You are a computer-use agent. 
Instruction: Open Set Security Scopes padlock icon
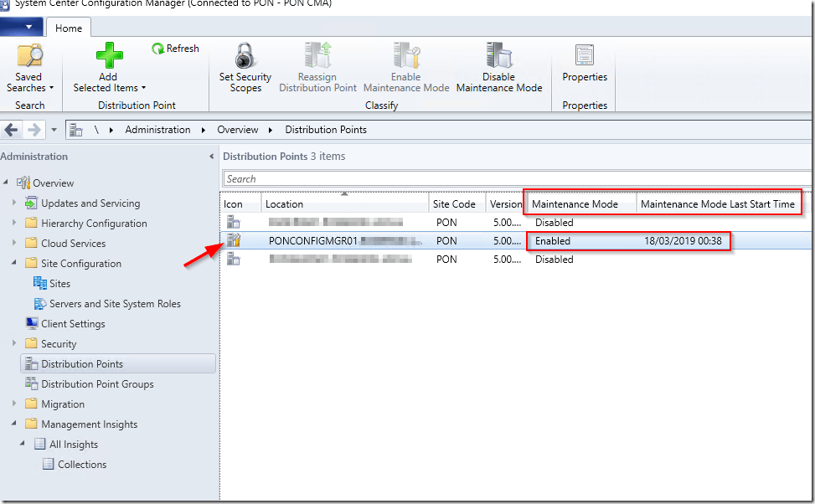pos(245,57)
